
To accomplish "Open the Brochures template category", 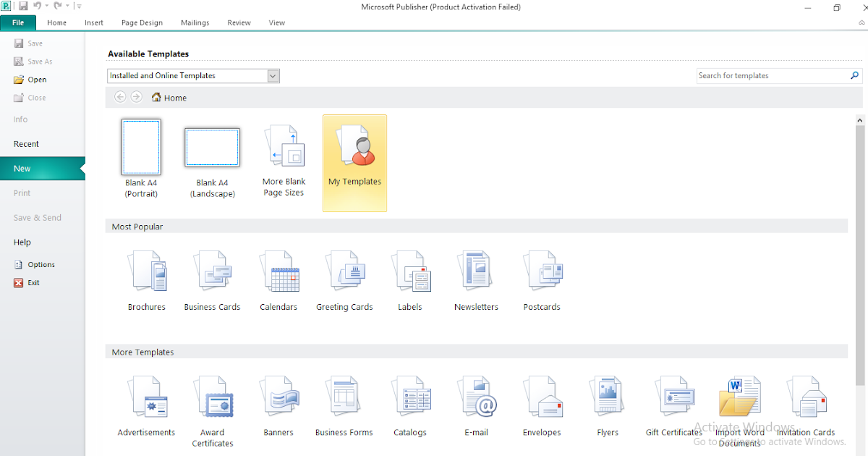I will tap(147, 281).
